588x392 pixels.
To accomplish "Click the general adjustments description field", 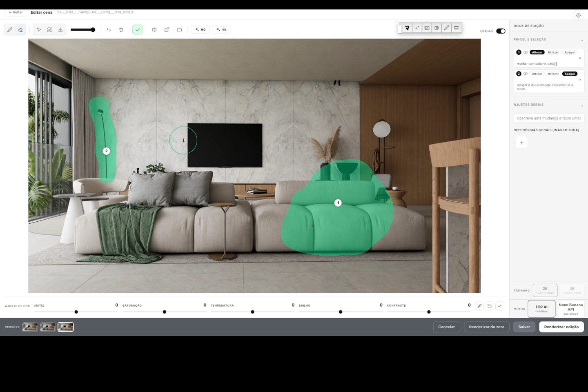I will [549, 118].
